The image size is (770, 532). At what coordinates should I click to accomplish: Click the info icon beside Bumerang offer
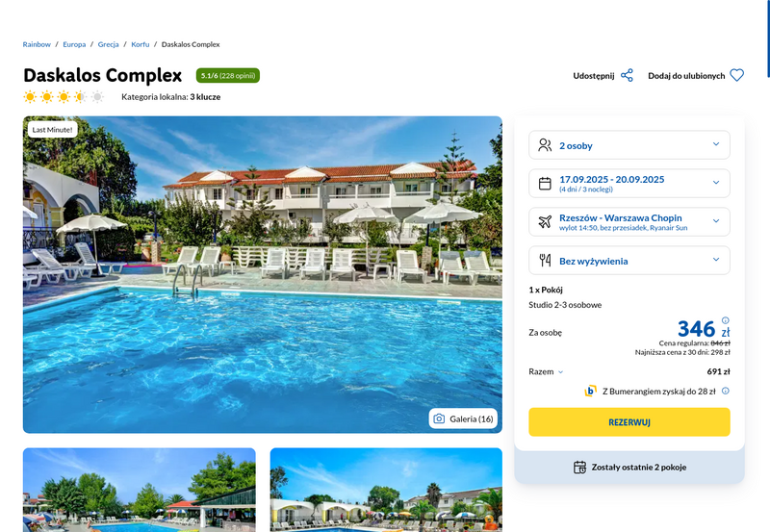coord(726,391)
